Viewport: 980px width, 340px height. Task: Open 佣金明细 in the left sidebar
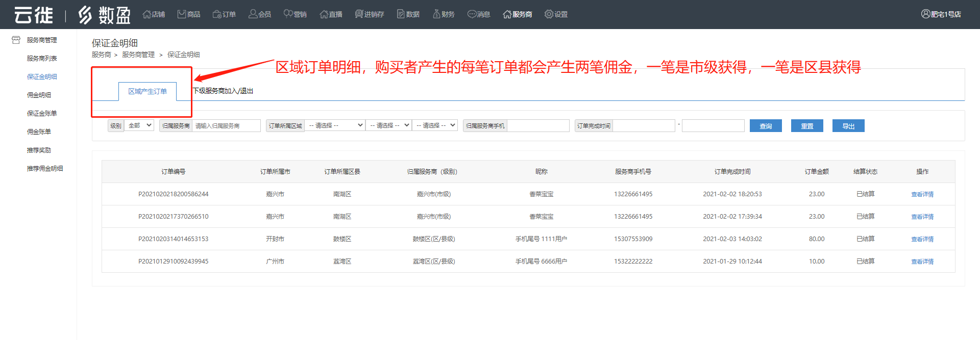[39, 95]
